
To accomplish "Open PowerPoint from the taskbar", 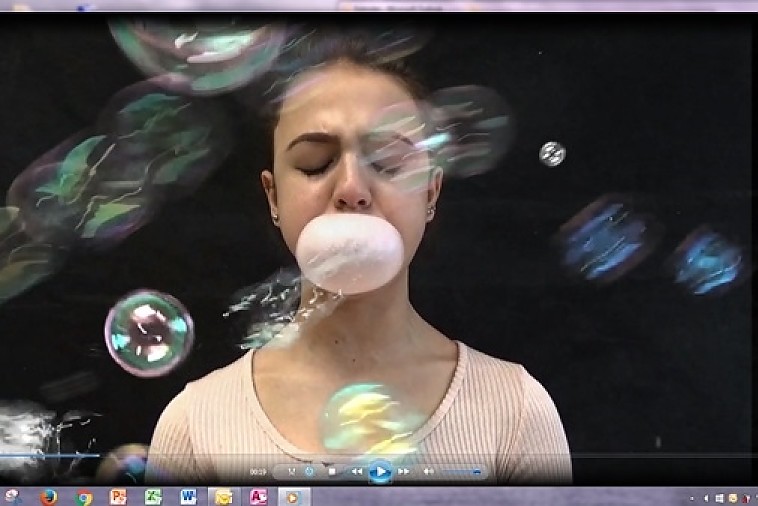I will [x=118, y=496].
